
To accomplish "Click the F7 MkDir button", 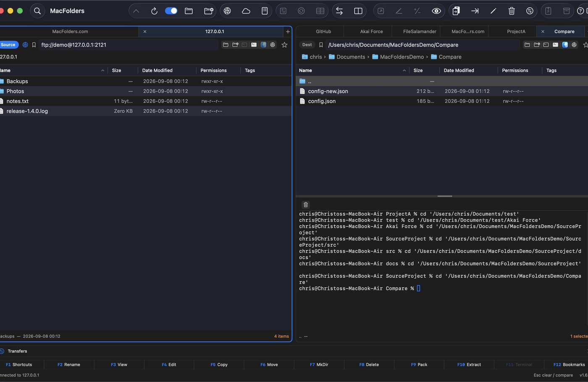I will [x=319, y=364].
